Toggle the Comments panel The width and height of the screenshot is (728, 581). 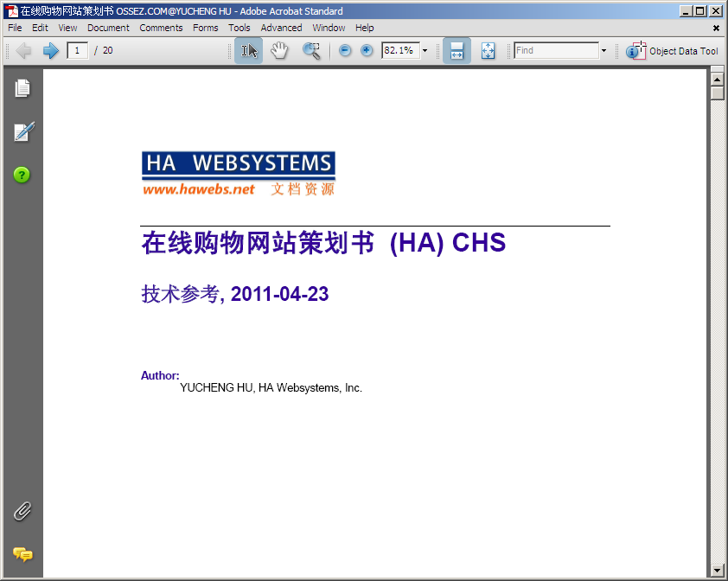click(x=22, y=554)
